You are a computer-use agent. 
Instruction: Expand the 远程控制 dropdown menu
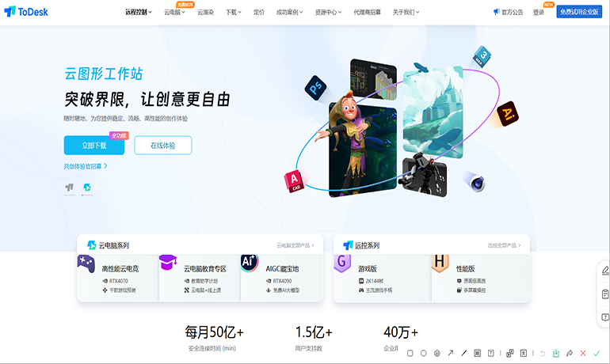pyautogui.click(x=139, y=12)
